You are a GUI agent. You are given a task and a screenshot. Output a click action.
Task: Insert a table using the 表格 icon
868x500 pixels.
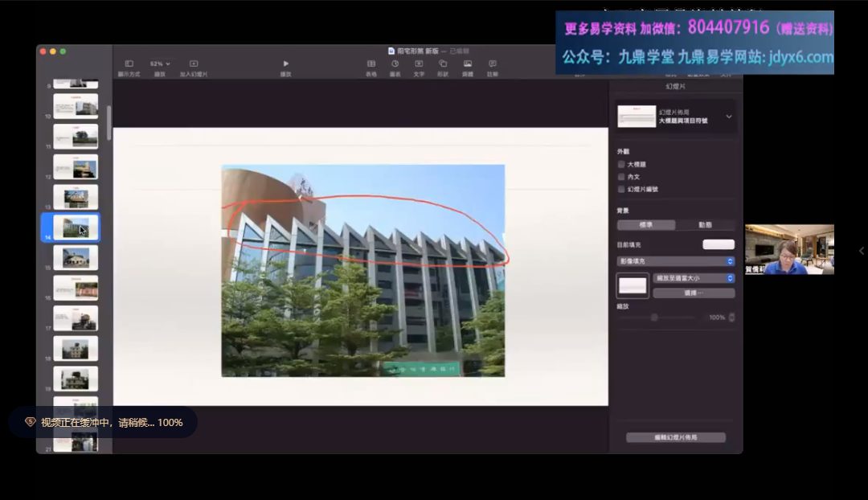371,64
